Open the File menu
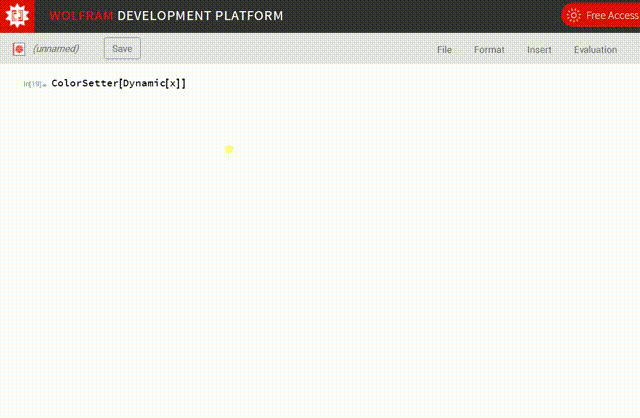 (444, 50)
